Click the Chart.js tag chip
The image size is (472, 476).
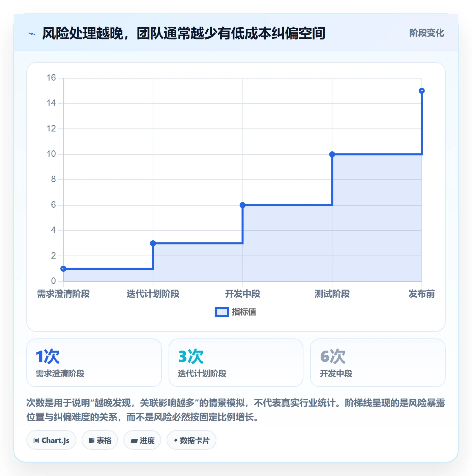[51, 440]
